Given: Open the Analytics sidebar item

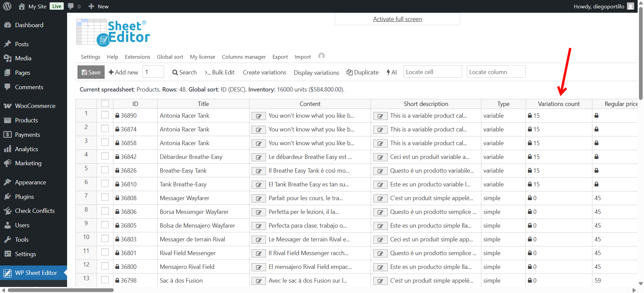Looking at the screenshot, I should 26,149.
